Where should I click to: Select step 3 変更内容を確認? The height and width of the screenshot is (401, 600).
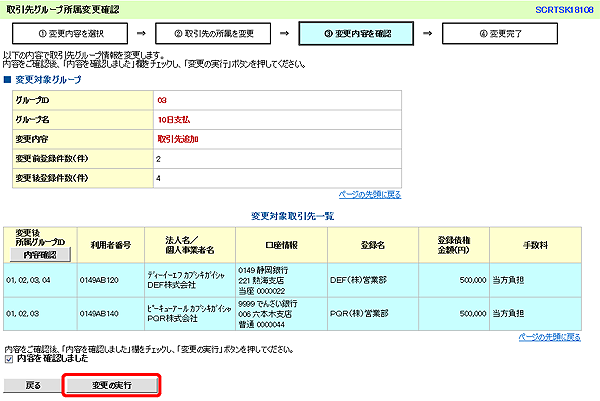356,34
